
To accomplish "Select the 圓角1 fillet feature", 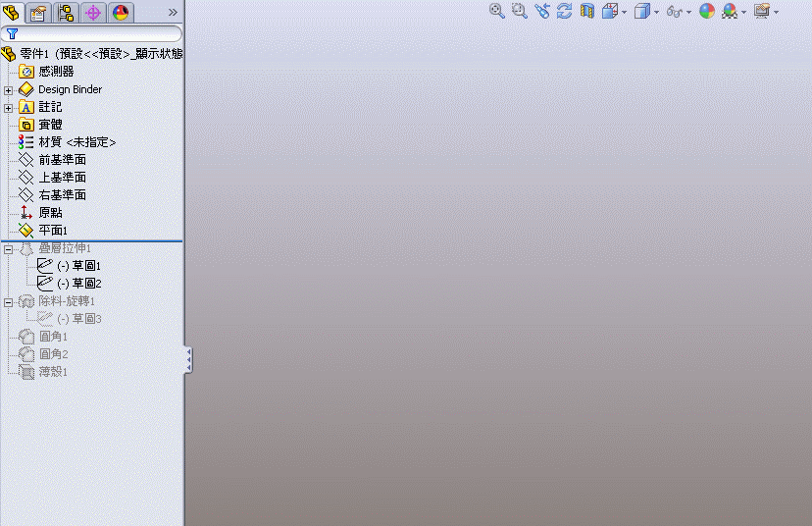I will pyautogui.click(x=43, y=337).
